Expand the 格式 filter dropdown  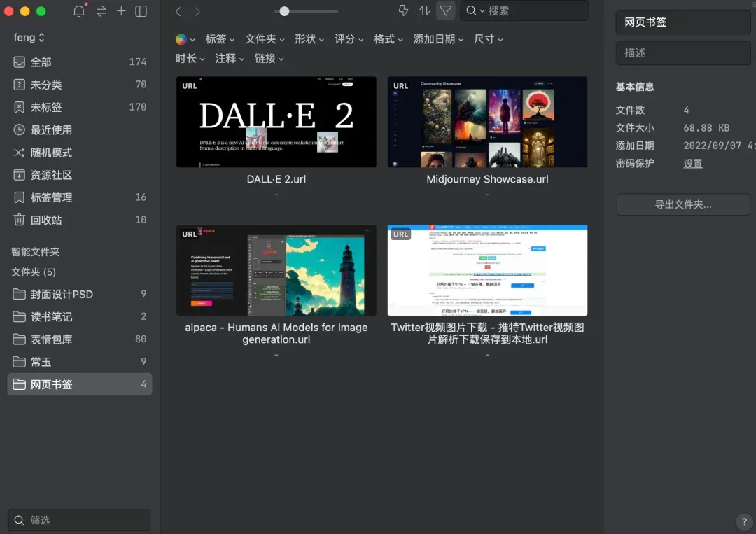click(388, 39)
